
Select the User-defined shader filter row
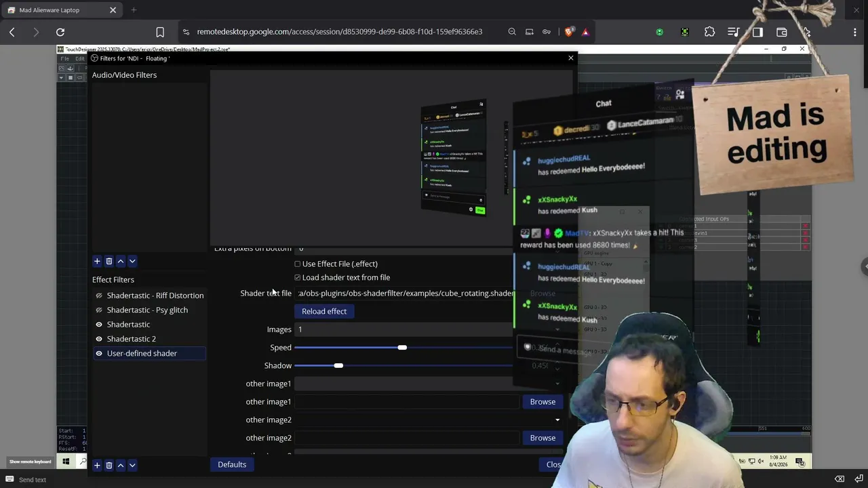tap(149, 353)
